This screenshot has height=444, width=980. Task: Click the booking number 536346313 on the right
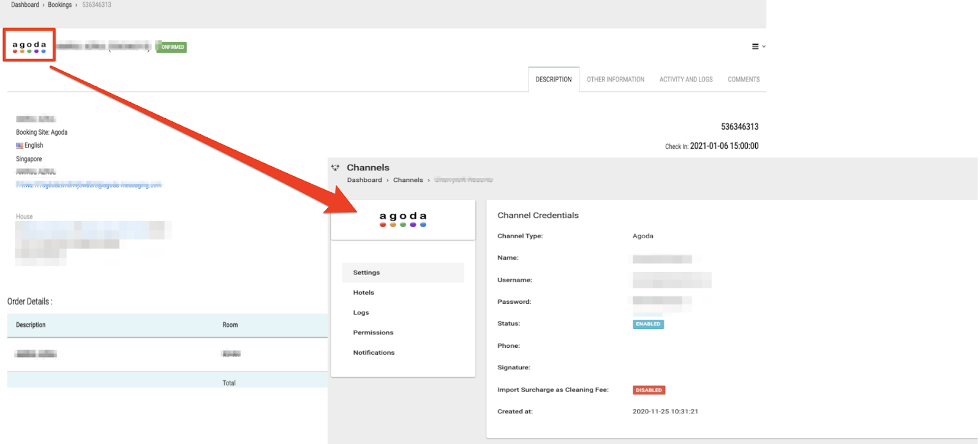[740, 127]
